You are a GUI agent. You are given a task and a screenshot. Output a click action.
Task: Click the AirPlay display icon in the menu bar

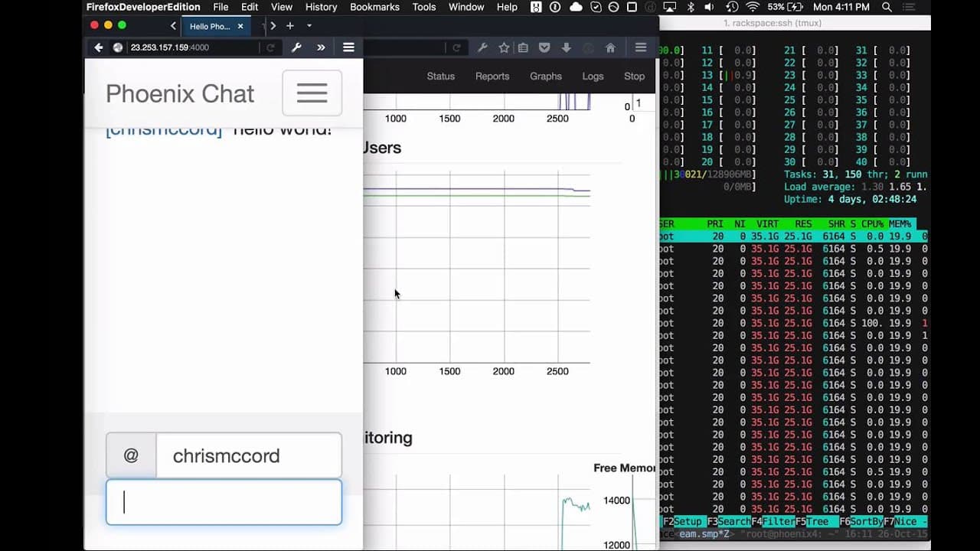coord(669,7)
